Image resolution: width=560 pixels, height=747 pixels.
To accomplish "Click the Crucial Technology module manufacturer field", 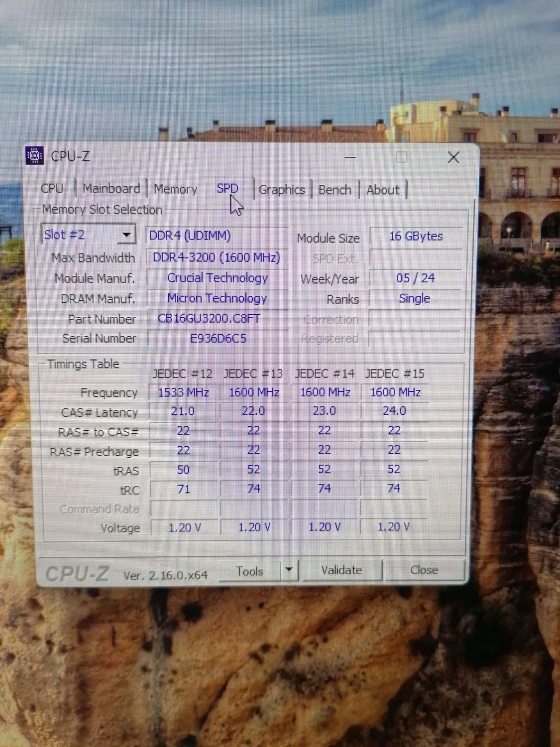I will tap(217, 278).
